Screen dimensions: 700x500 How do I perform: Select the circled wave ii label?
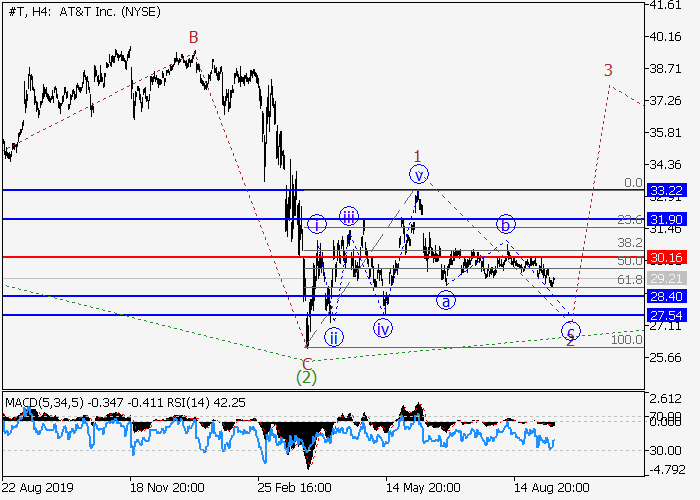tap(334, 309)
